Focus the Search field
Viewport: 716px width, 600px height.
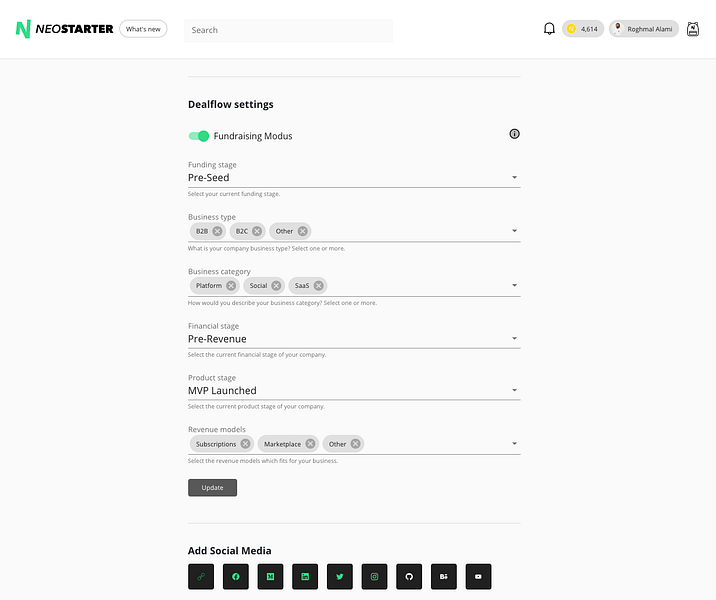tap(288, 30)
